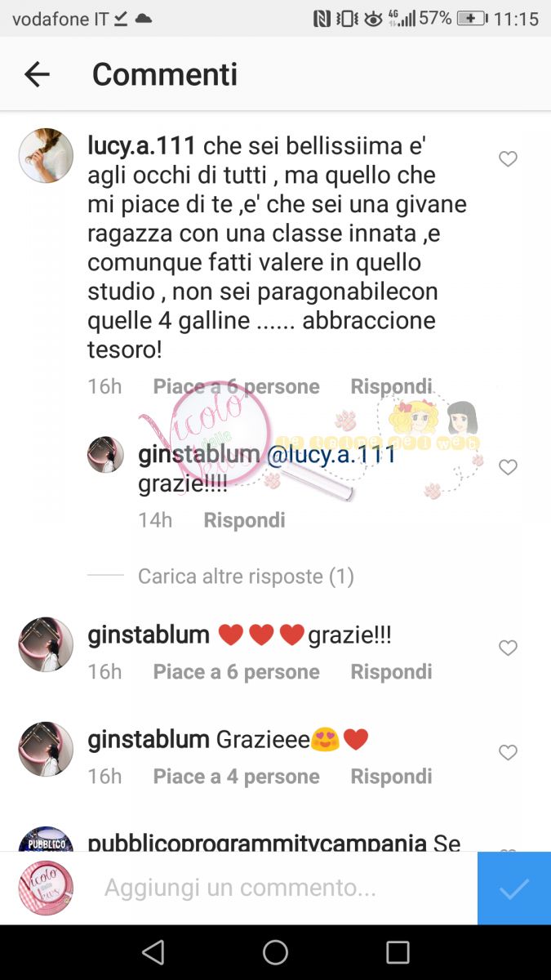This screenshot has width=551, height=980.
Task: Submit the comment with the blue checkmark
Action: (514, 889)
